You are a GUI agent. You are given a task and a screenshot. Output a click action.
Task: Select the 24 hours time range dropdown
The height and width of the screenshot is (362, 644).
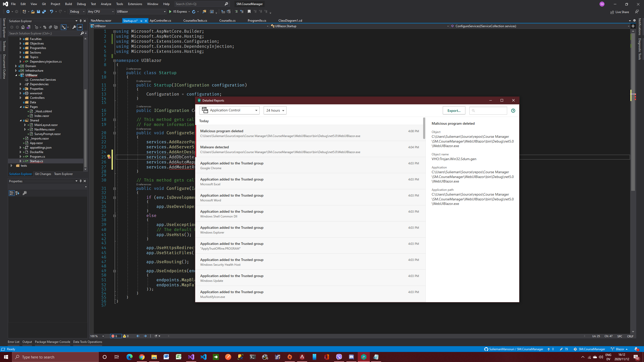tap(275, 110)
